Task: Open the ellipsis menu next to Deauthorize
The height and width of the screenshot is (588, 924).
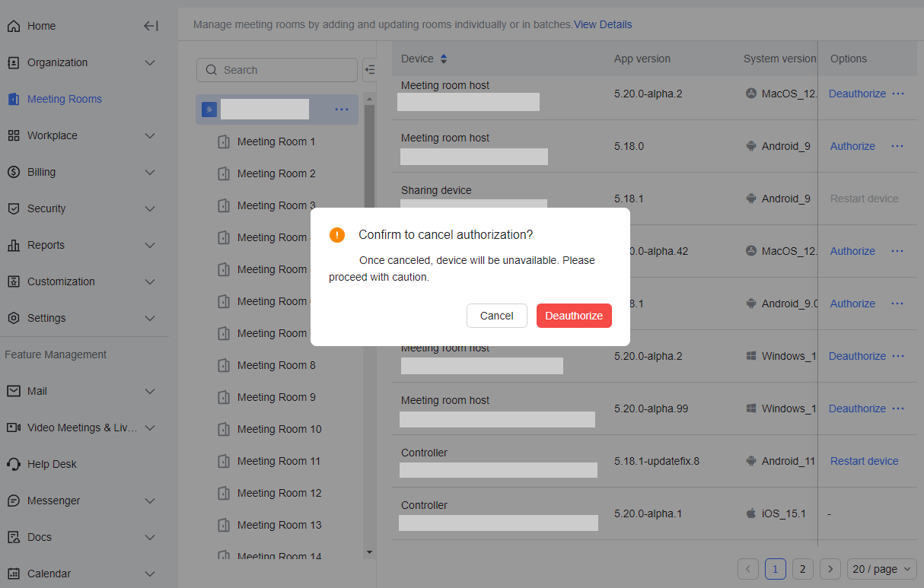Action: 897,94
